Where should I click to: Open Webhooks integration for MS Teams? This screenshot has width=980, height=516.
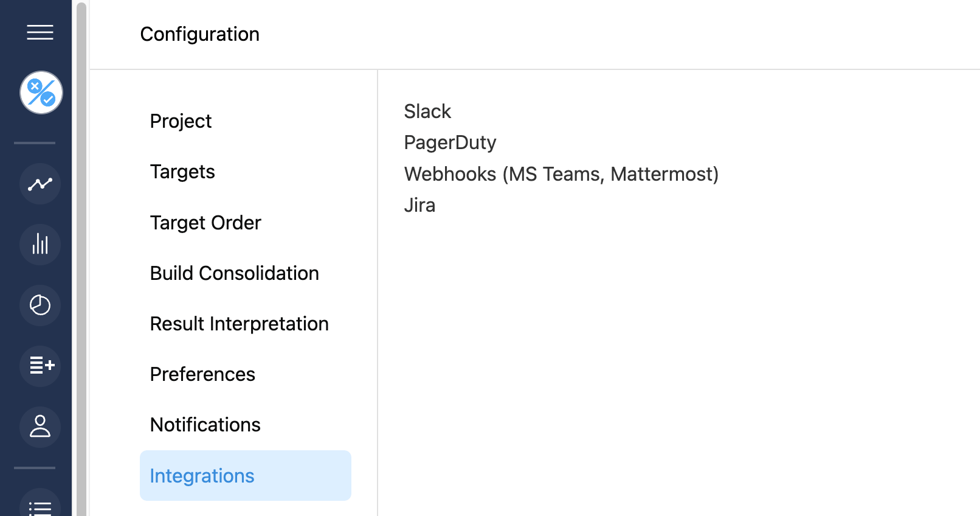coord(561,174)
